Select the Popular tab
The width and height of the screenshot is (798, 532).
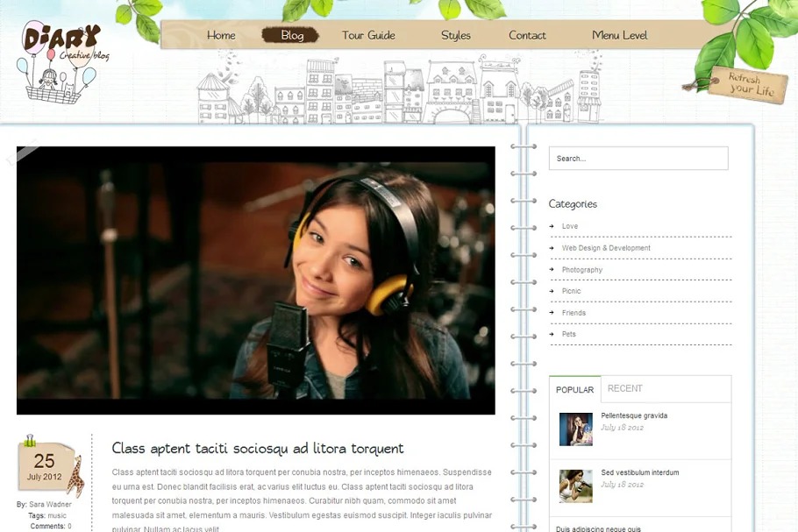point(574,389)
